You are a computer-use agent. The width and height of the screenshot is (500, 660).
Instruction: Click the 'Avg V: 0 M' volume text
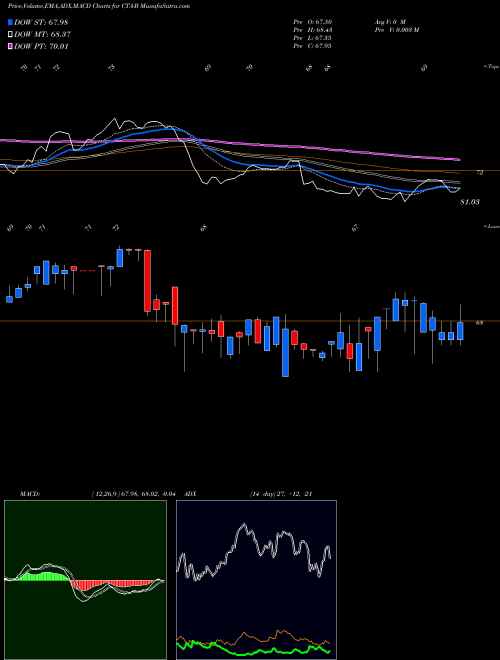click(390, 21)
